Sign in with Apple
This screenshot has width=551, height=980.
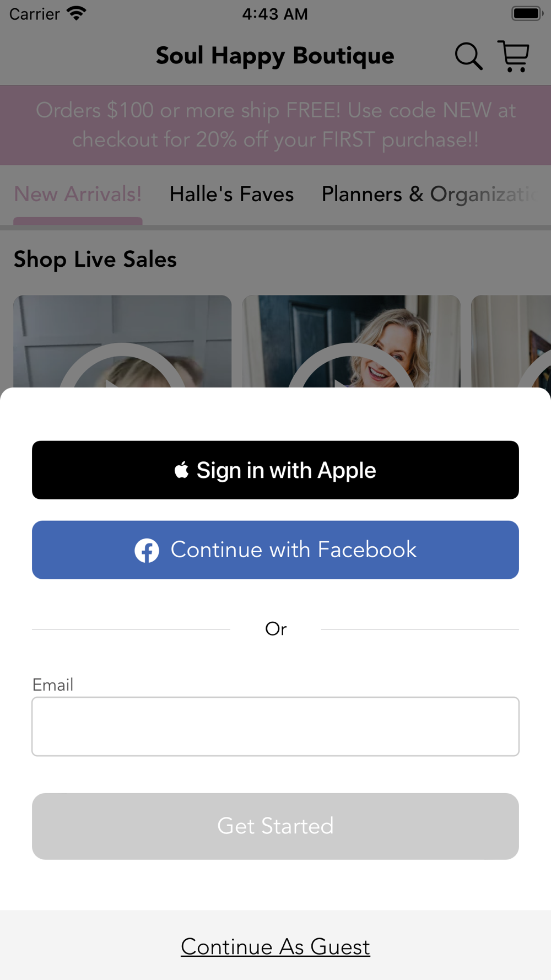[x=275, y=470]
